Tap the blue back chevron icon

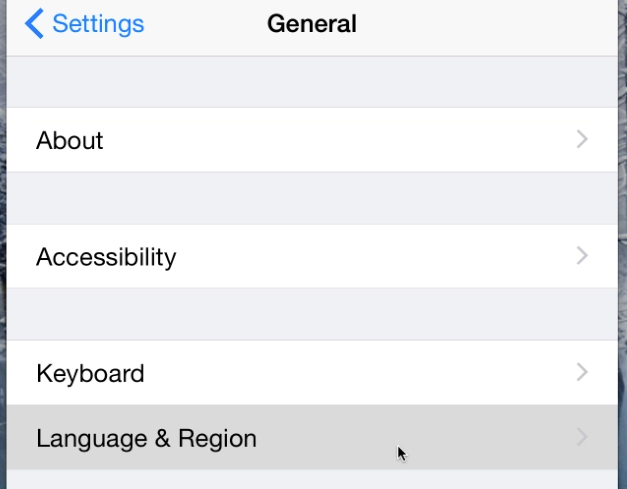34,24
